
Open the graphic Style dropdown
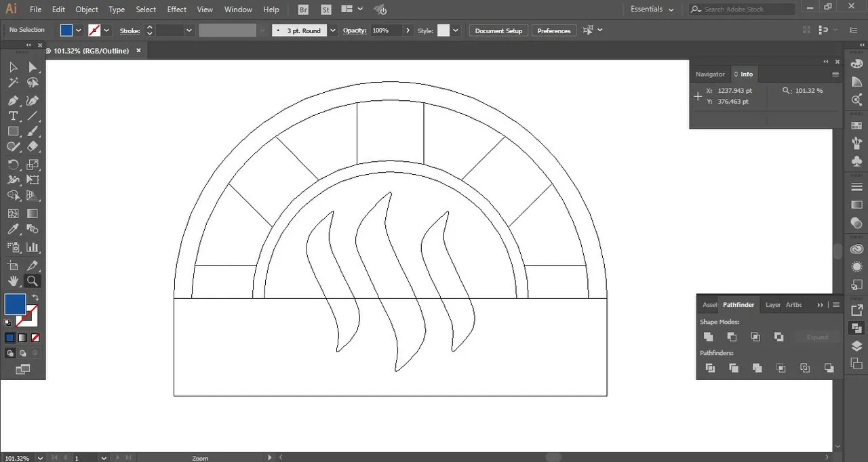(x=456, y=30)
